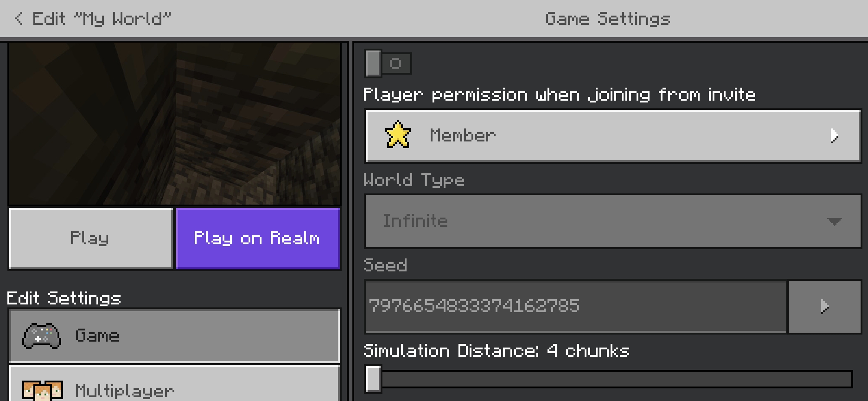Image resolution: width=868 pixels, height=401 pixels.
Task: Click the right chevron on the Member row
Action: click(x=834, y=136)
